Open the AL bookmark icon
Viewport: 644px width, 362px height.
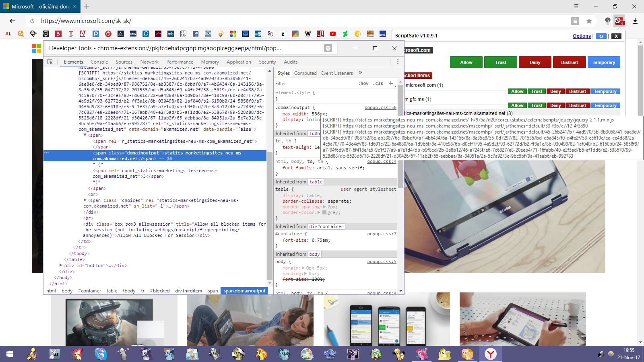[8, 34]
